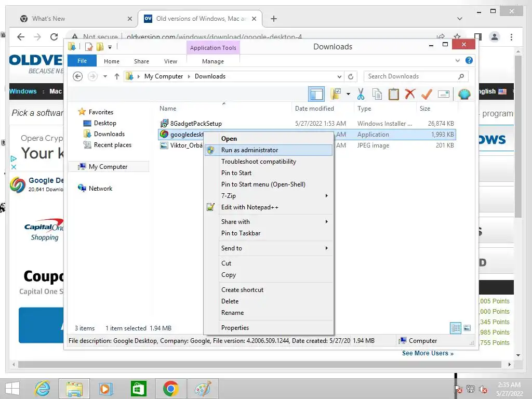Expand the Explorer ribbon chevron
Image resolution: width=532 pixels, height=399 pixels.
tap(457, 61)
